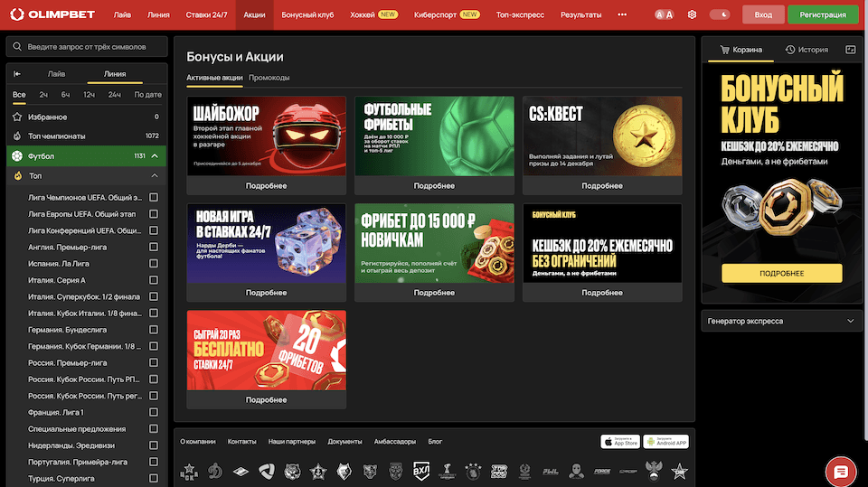
Task: Click the settings gear icon in the header
Action: point(692,15)
